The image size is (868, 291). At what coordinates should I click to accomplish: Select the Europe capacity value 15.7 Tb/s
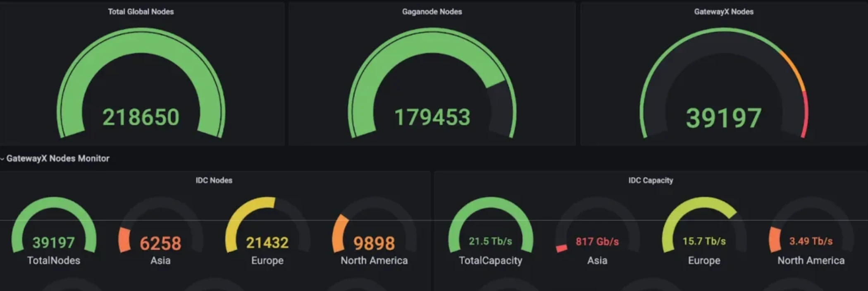coord(704,241)
